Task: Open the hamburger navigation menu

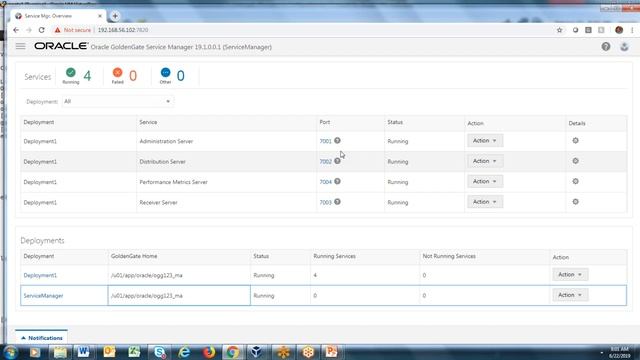Action: click(x=20, y=46)
